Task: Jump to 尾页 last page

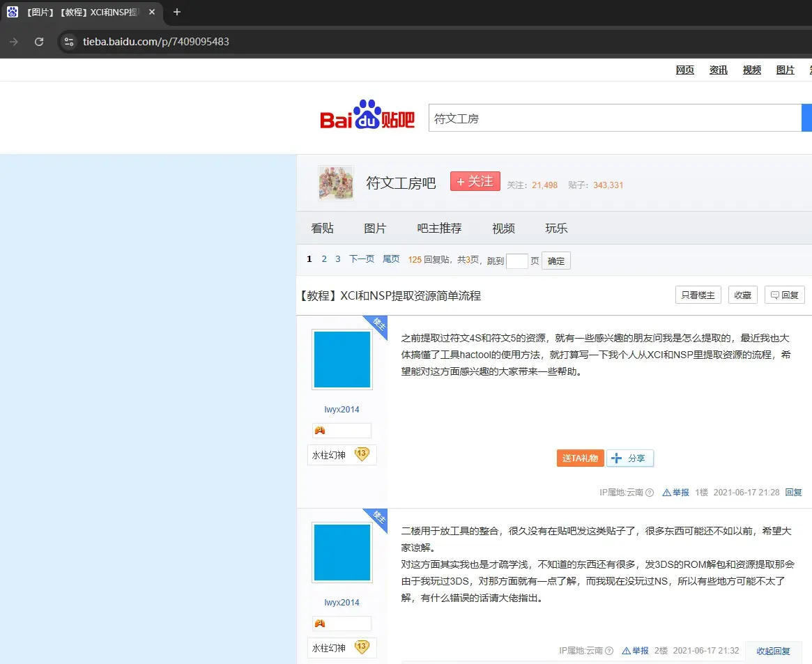Action: click(x=391, y=258)
